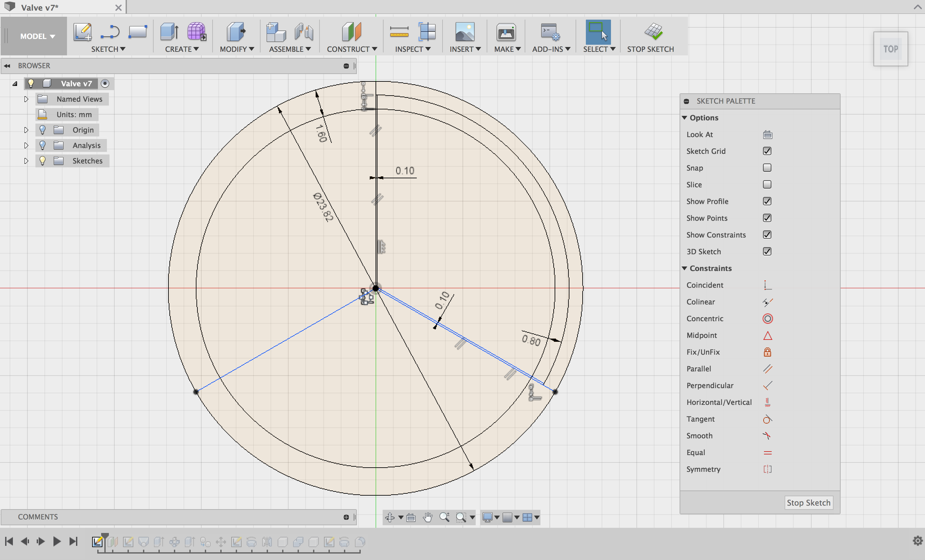925x560 pixels.
Task: Select the New Component assemble icon
Action: pyautogui.click(x=276, y=32)
